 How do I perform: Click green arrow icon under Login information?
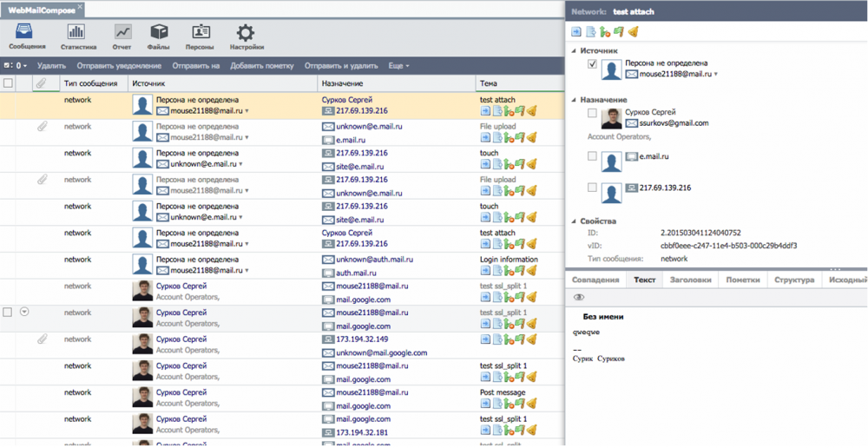(x=509, y=270)
